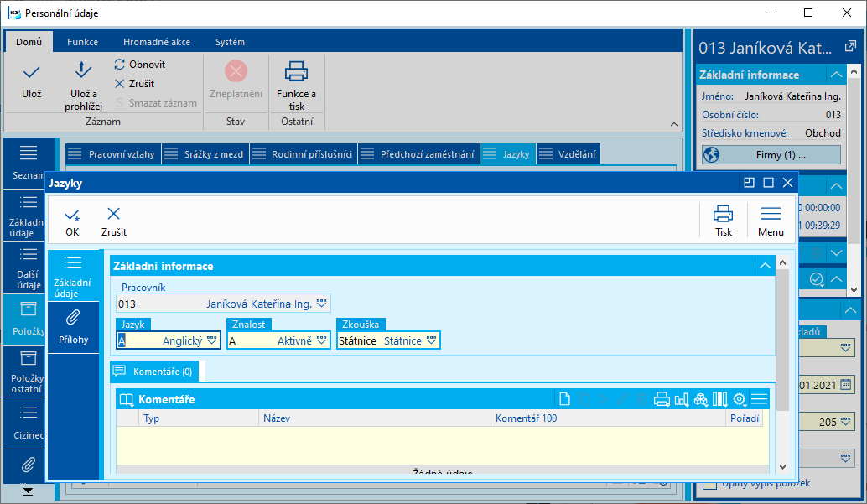The image size is (867, 504).
Task: Click new document icon in Komentáře toolbar
Action: [564, 399]
